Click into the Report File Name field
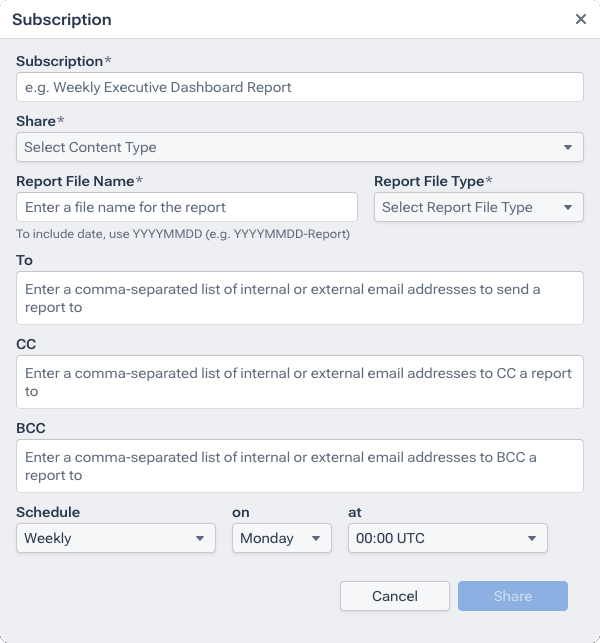This screenshot has height=643, width=600. tap(187, 207)
